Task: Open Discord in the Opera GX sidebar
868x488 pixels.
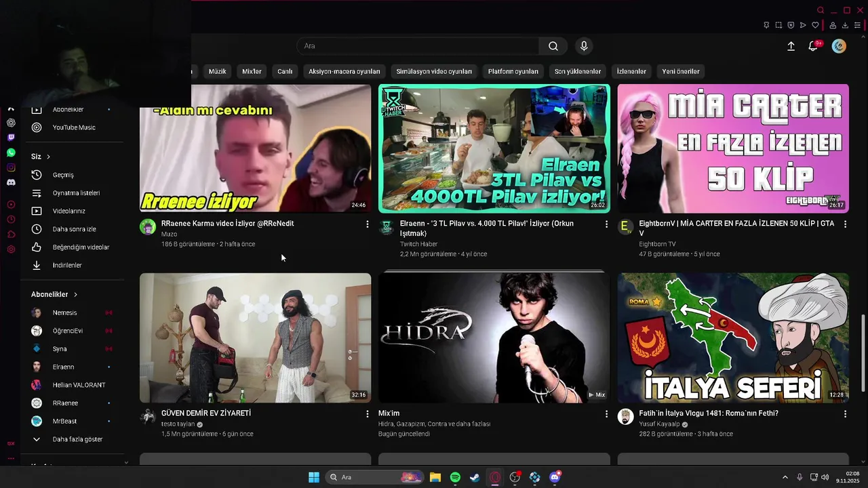Action: point(11,182)
